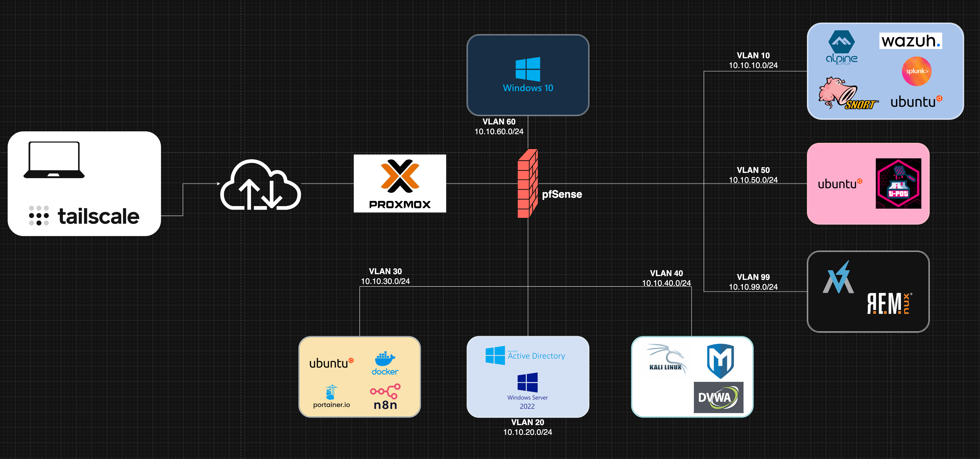Viewport: 980px width, 459px height.
Task: Click the 10.10.60.0/24 subnet text
Action: pyautogui.click(x=499, y=132)
